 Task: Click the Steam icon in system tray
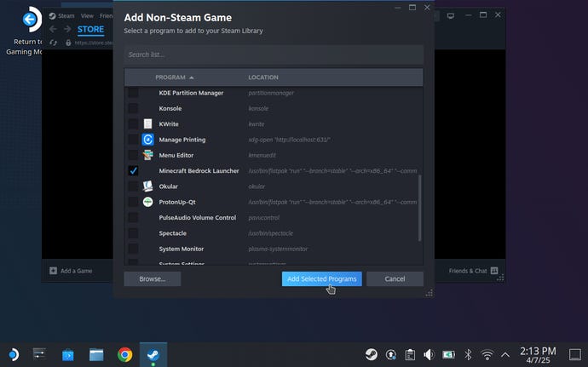(x=372, y=354)
